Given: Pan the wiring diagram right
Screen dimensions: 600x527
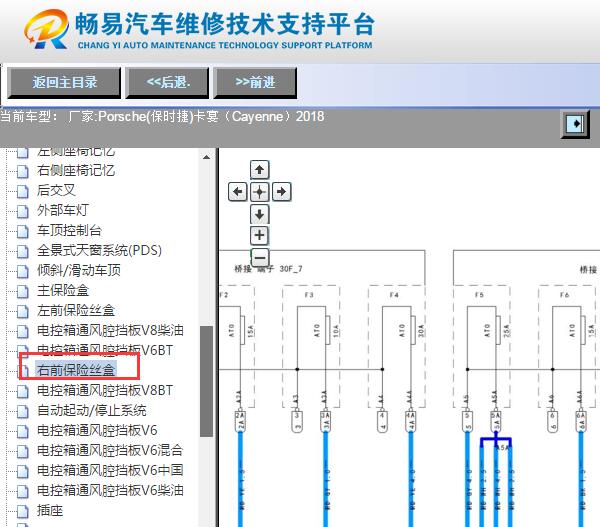Looking at the screenshot, I should (282, 191).
